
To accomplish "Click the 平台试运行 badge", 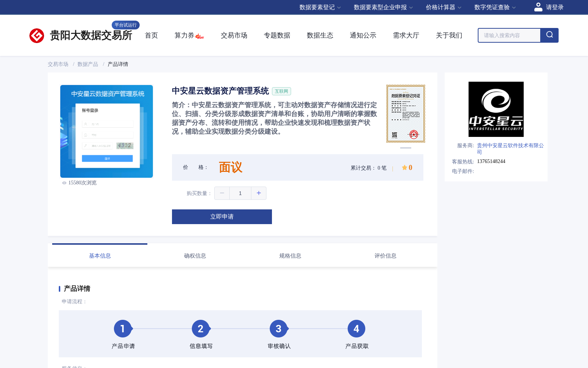I will [x=126, y=25].
